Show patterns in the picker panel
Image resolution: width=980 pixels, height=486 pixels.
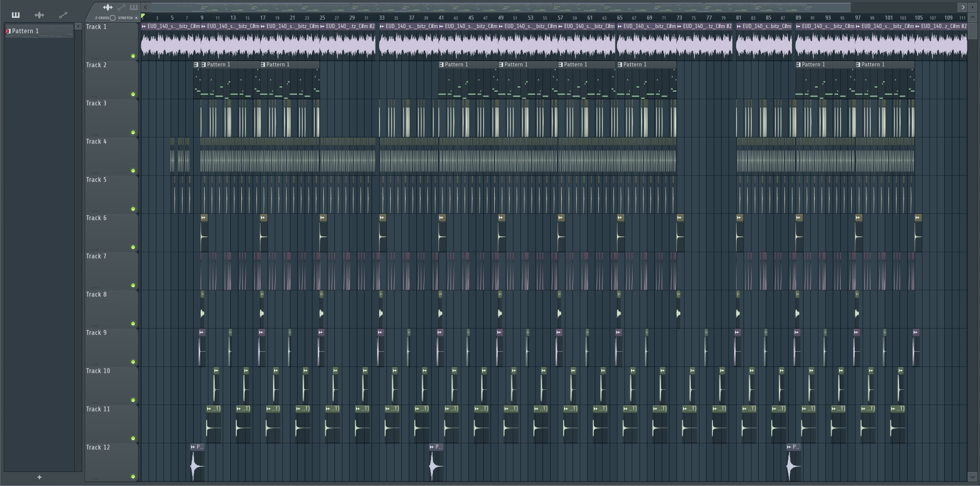coord(16,15)
